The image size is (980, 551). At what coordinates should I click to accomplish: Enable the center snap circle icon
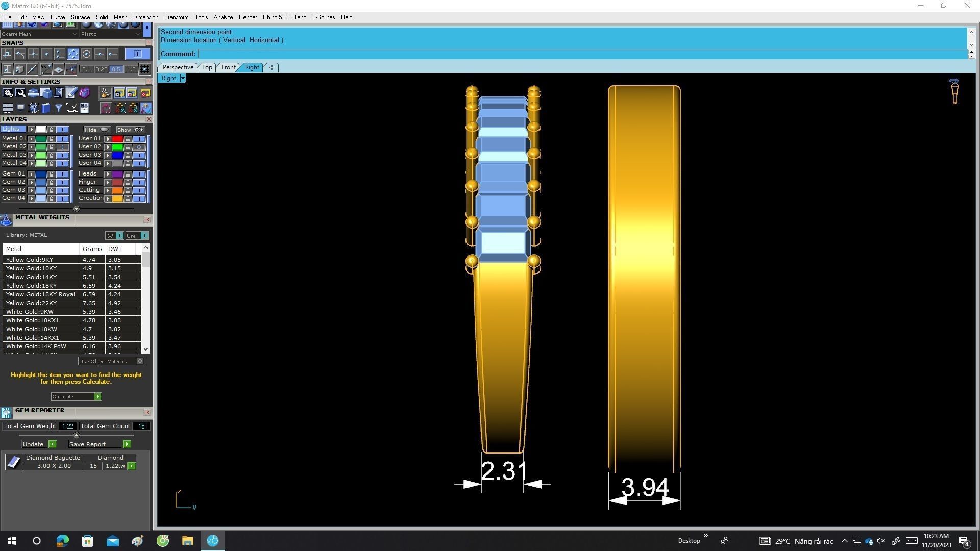coord(86,54)
